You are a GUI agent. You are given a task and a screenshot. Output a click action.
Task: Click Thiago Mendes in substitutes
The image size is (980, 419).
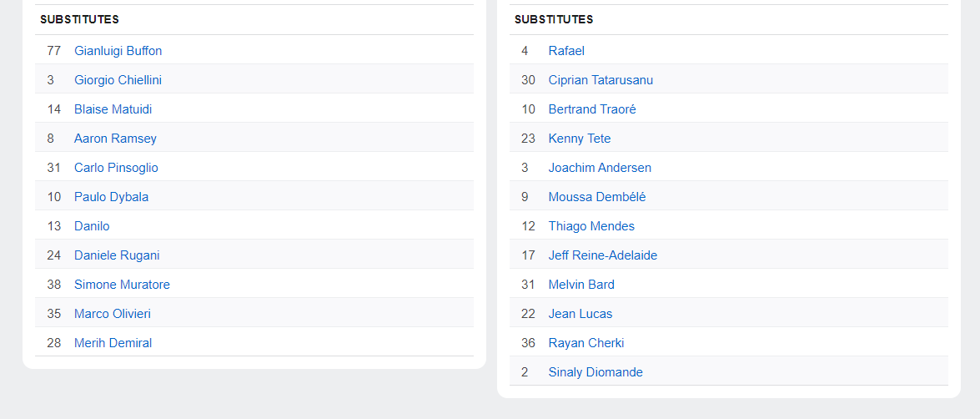[x=591, y=226]
